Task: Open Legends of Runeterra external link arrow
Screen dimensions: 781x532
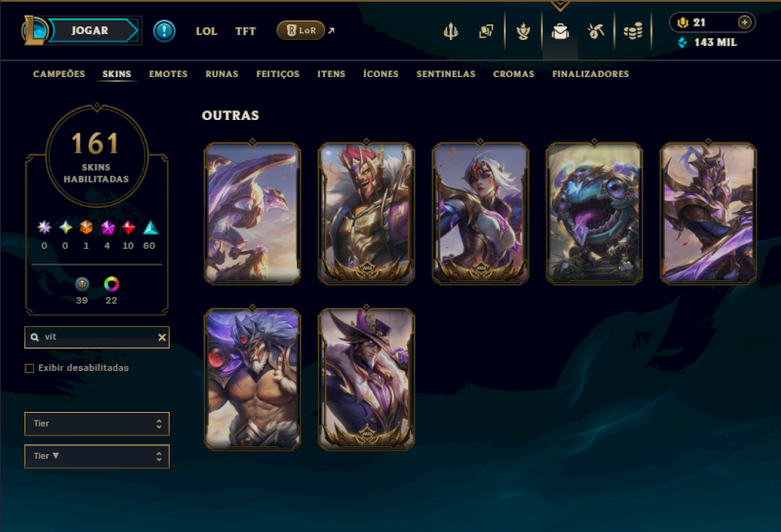Action: coord(332,31)
